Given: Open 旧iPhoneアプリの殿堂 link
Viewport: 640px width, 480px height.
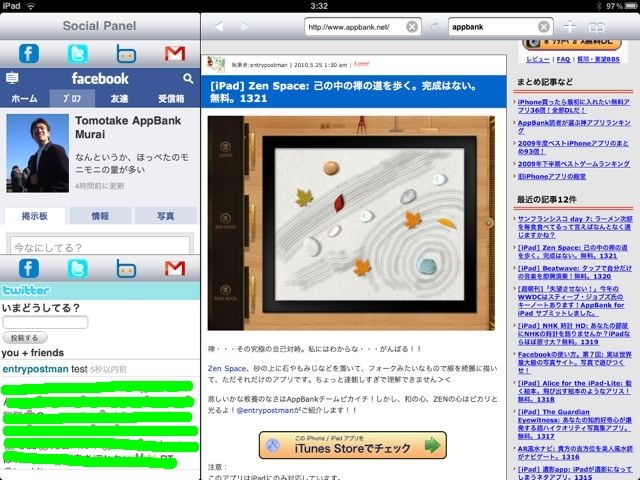Looking at the screenshot, I should pyautogui.click(x=551, y=176).
